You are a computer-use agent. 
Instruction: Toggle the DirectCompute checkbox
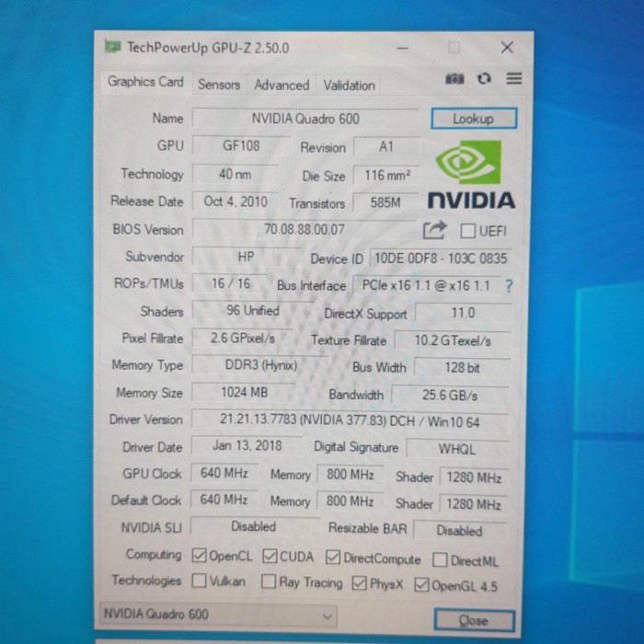click(333, 558)
